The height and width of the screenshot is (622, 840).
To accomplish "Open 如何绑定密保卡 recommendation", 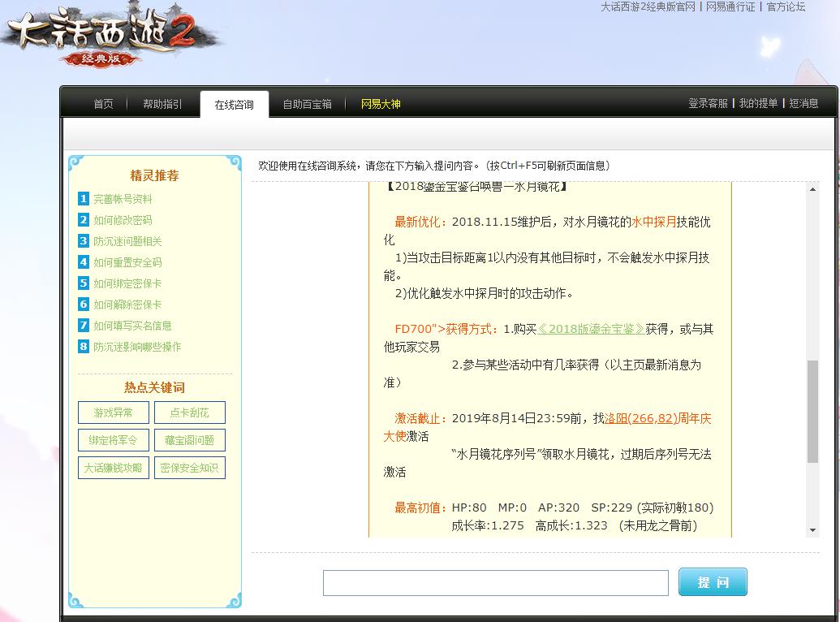I will click(x=127, y=283).
